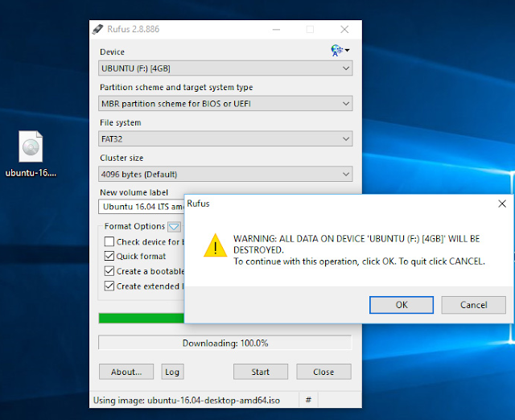Screen dimensions: 515x420
Task: Click Cancel in the warning dialog
Action: (473, 305)
